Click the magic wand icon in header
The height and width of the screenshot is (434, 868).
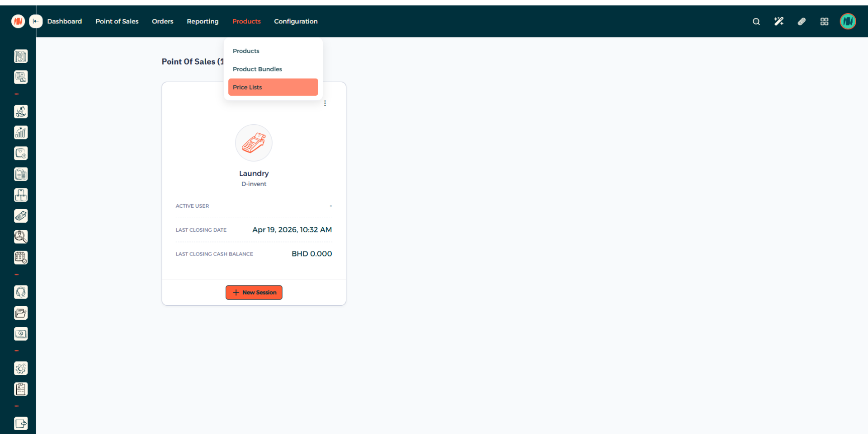tap(778, 22)
